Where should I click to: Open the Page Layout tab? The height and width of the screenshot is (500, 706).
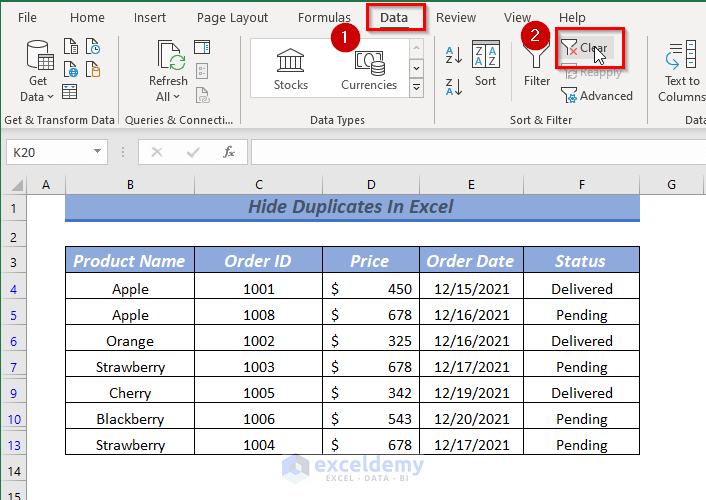click(x=232, y=18)
